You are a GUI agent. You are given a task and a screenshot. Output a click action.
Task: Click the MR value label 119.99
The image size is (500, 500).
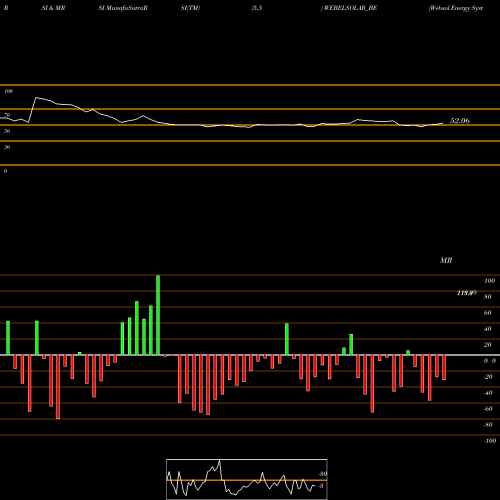[x=467, y=293]
